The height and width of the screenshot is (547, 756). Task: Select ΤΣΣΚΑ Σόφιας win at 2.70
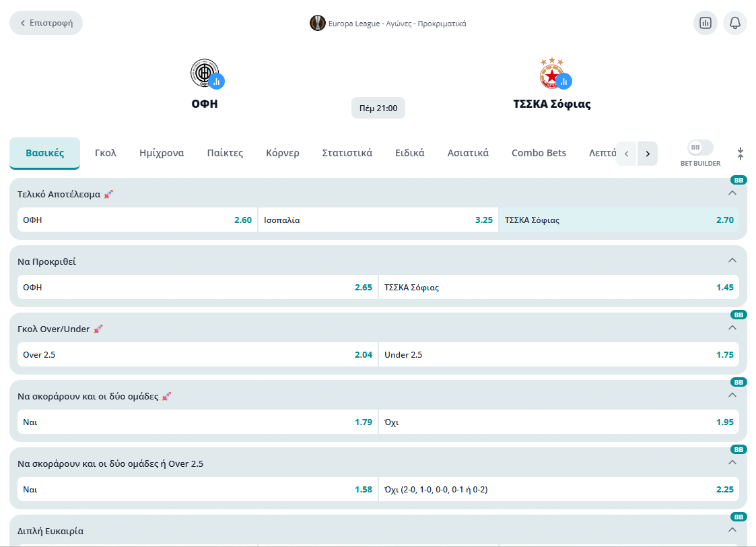tap(619, 220)
